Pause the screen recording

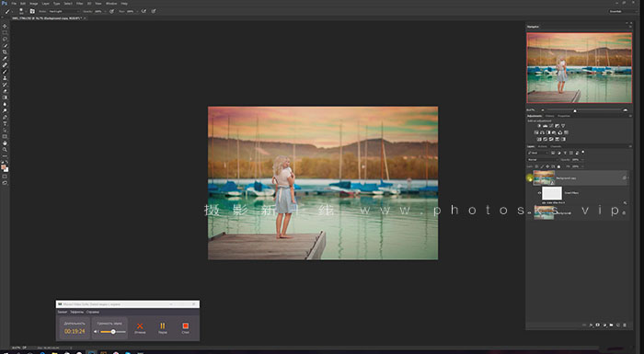point(163,327)
